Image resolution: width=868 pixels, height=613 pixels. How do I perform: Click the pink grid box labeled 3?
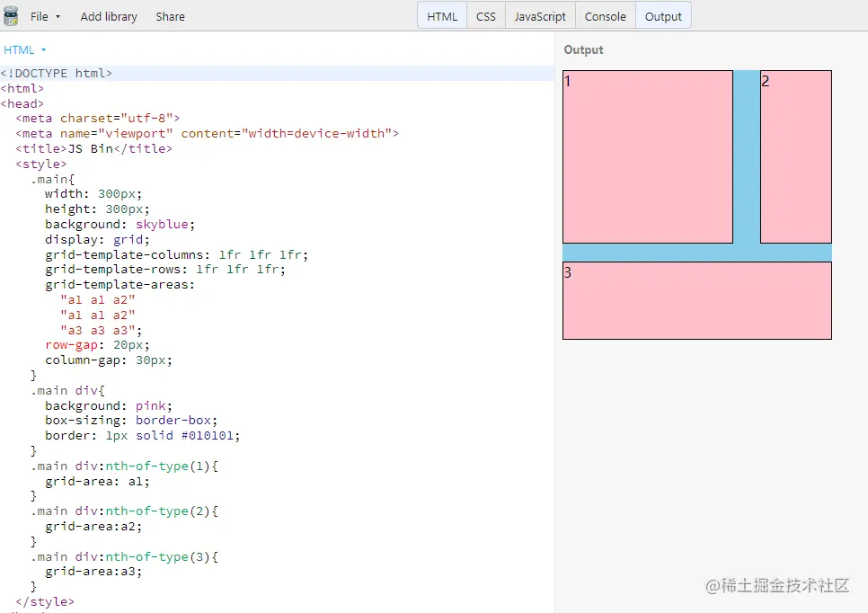click(x=697, y=301)
